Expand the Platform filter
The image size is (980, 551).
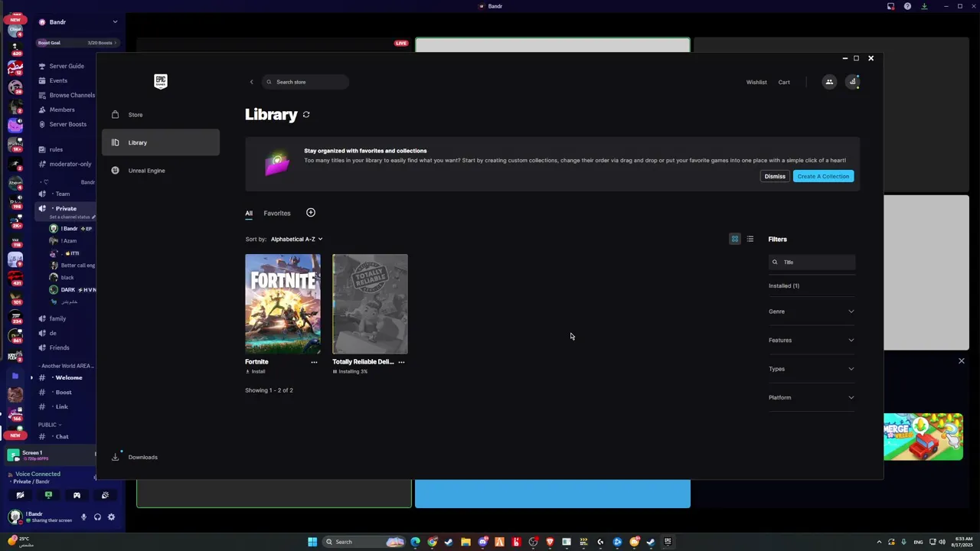pos(812,398)
